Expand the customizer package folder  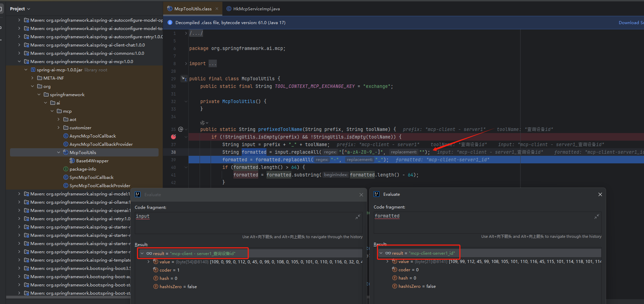click(59, 128)
